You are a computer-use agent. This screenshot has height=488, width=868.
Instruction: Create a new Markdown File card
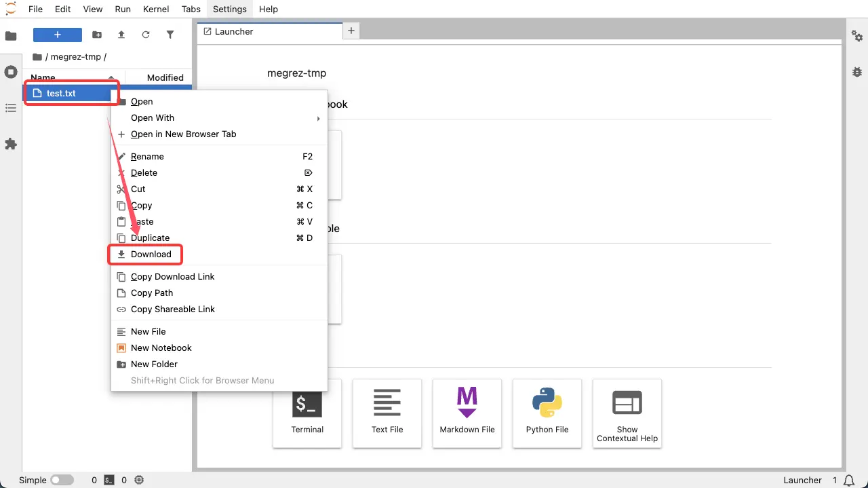point(467,413)
